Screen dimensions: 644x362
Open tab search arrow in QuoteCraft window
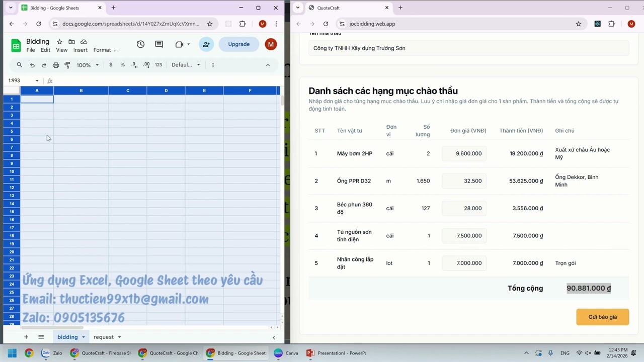click(x=298, y=8)
